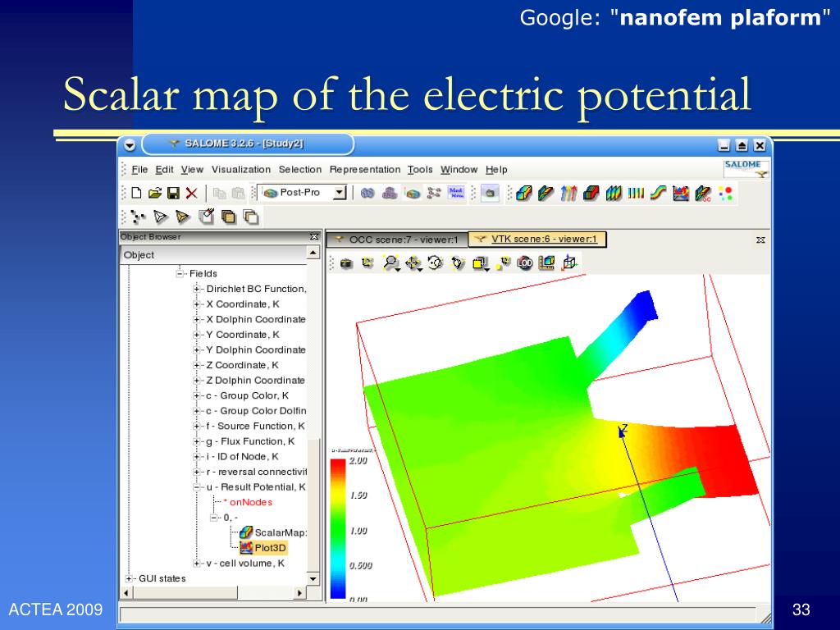Select the Plot3D tree item
The width and height of the screenshot is (840, 630).
click(263, 547)
